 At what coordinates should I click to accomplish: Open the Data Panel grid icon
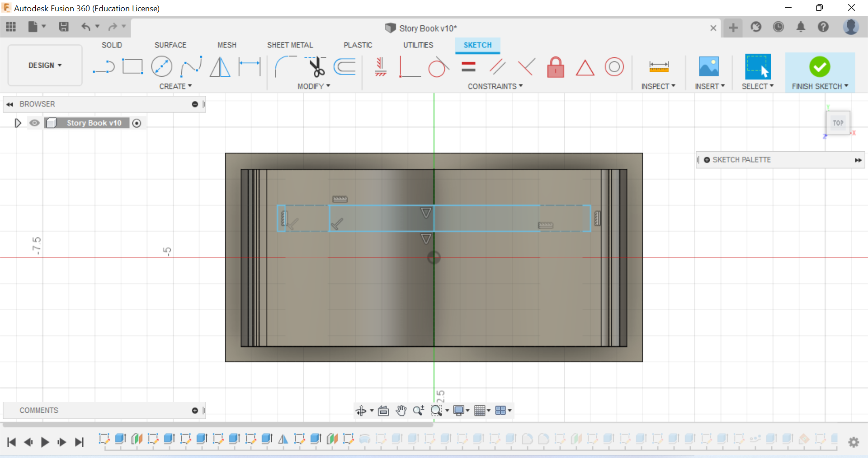pos(11,27)
